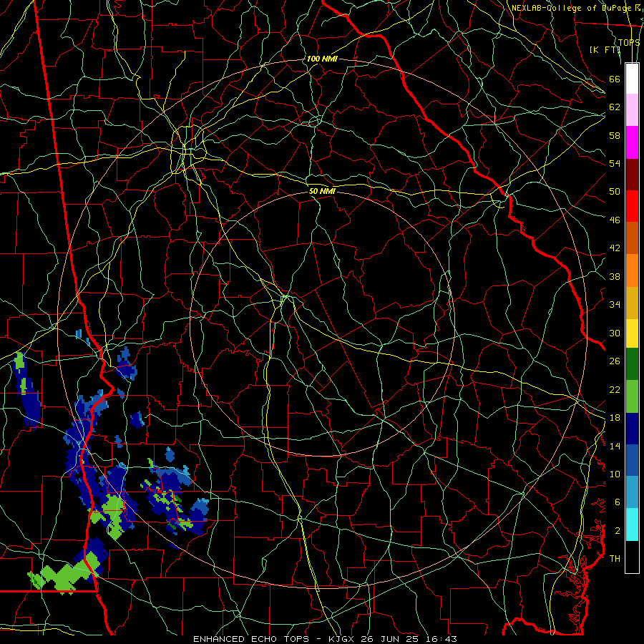Viewport: 644px width, 644px height.
Task: Click the 62 value on the legend
Action: [615, 107]
